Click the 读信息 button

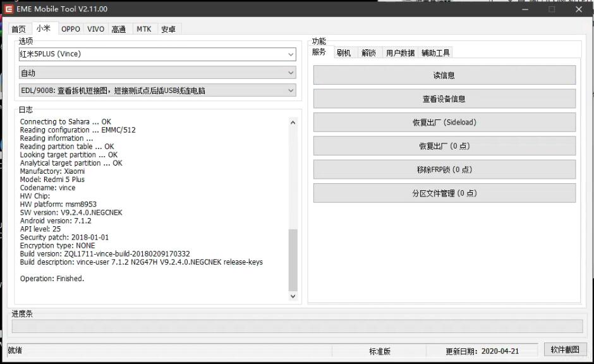pos(444,75)
